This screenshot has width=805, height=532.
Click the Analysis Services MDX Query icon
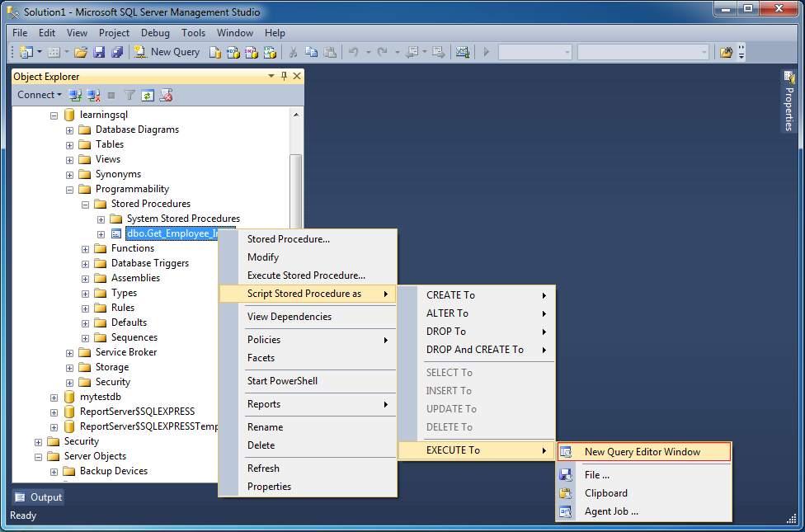pyautogui.click(x=233, y=52)
